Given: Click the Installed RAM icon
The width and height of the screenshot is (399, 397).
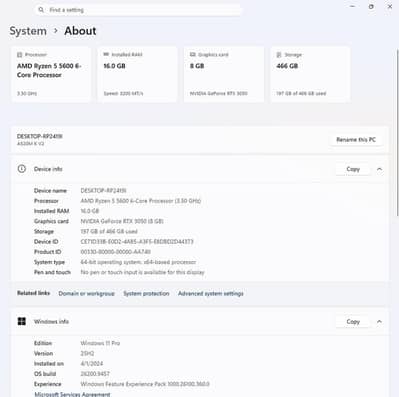Looking at the screenshot, I should [106, 54].
